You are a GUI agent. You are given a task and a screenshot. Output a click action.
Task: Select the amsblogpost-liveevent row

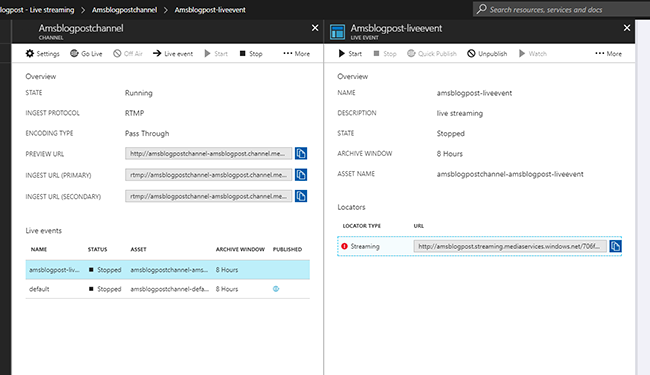coord(167,270)
